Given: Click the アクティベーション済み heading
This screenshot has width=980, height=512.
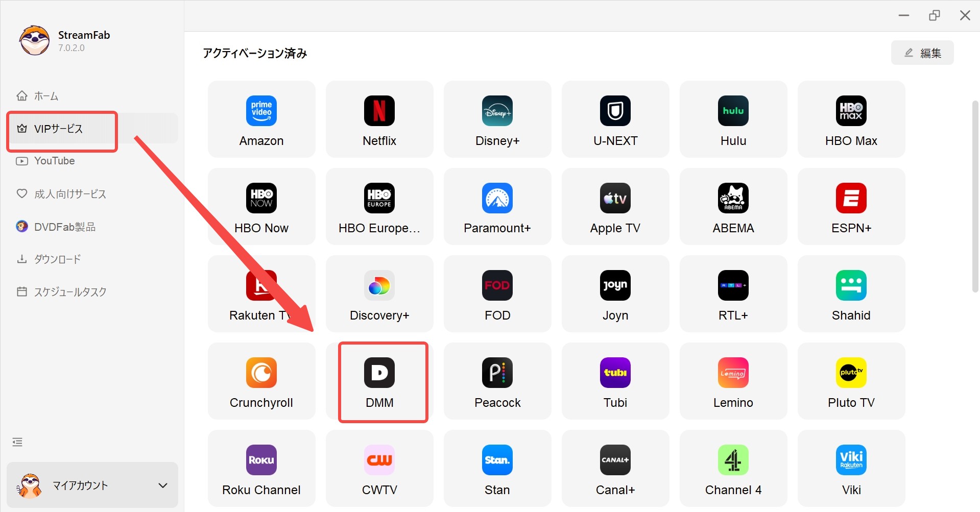Looking at the screenshot, I should [x=255, y=53].
